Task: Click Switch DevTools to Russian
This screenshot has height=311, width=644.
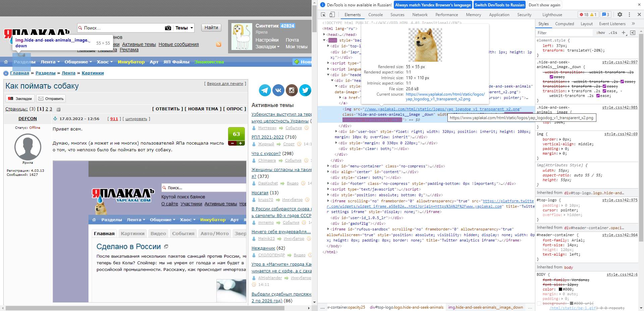Action: click(x=499, y=5)
